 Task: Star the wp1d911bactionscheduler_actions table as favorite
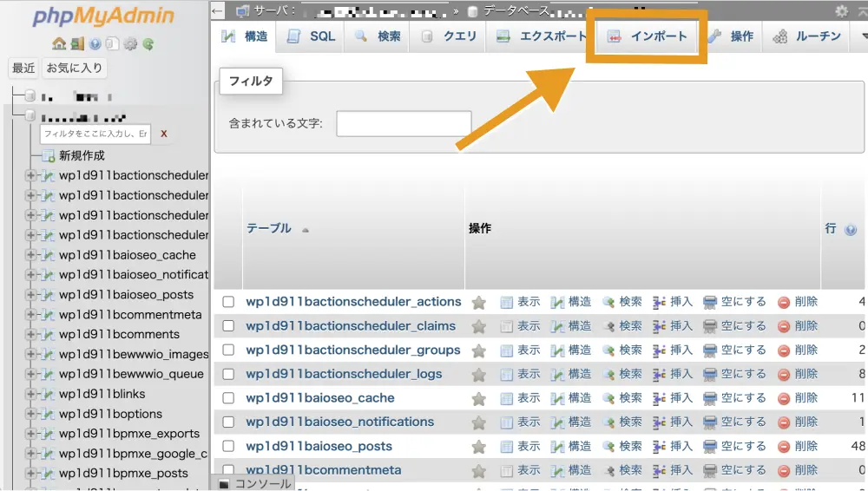point(478,302)
